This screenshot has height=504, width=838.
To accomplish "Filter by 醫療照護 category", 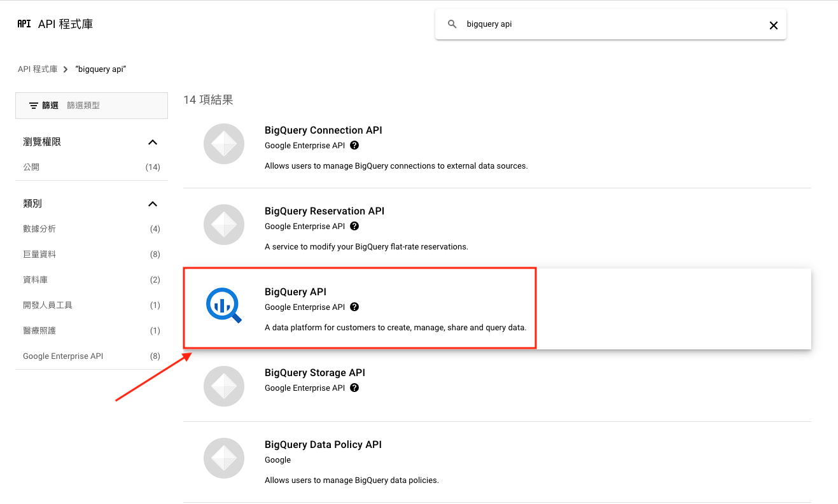I will click(x=92, y=331).
